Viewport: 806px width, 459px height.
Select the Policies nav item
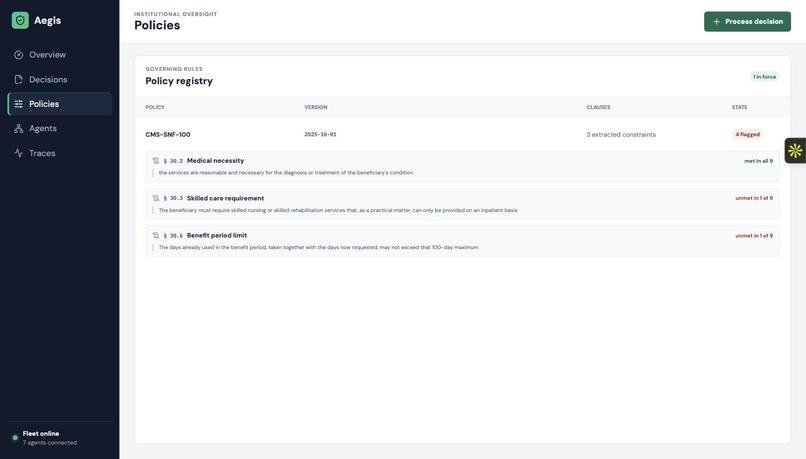click(x=60, y=104)
